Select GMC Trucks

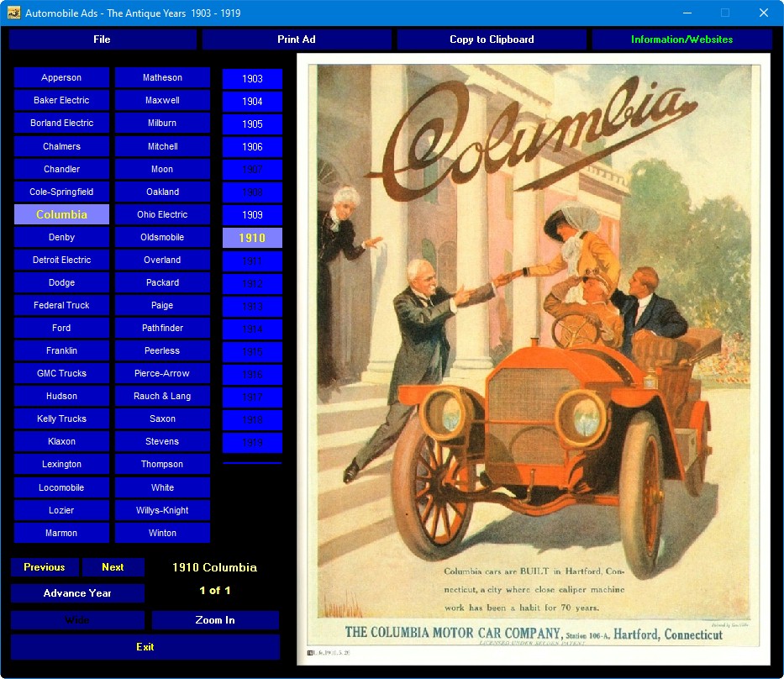click(61, 373)
